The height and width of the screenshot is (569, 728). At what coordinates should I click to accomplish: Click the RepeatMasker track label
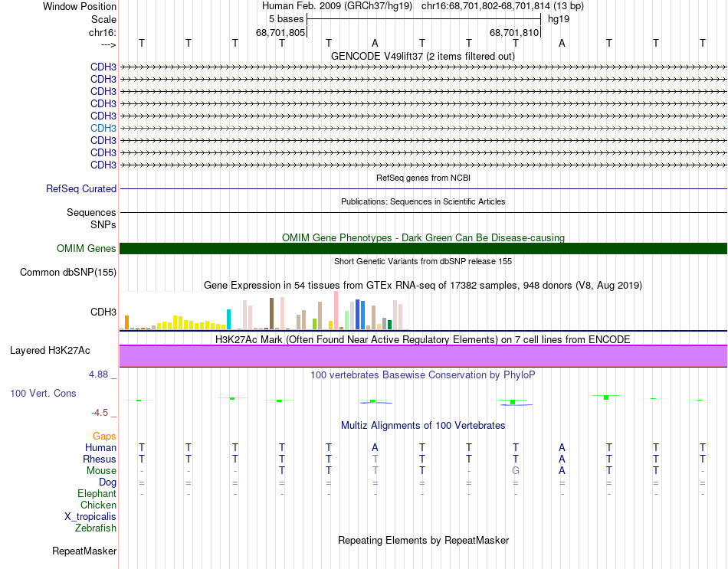pyautogui.click(x=84, y=551)
